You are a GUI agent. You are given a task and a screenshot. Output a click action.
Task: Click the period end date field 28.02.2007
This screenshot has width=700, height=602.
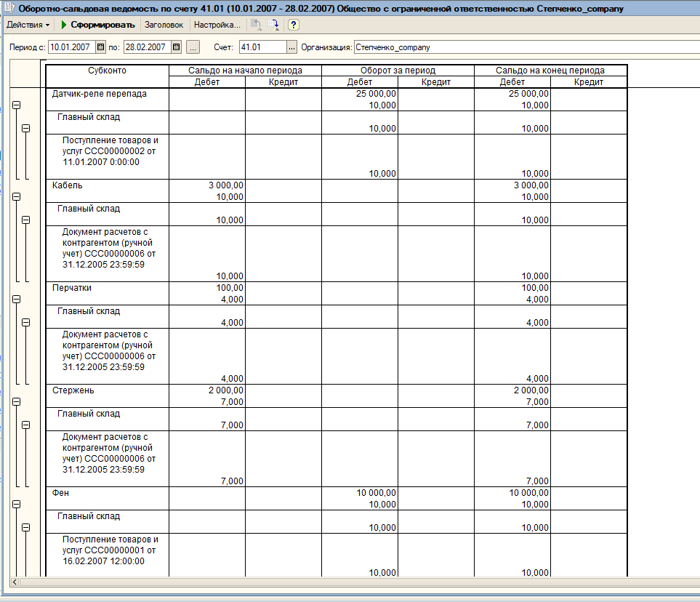click(148, 47)
